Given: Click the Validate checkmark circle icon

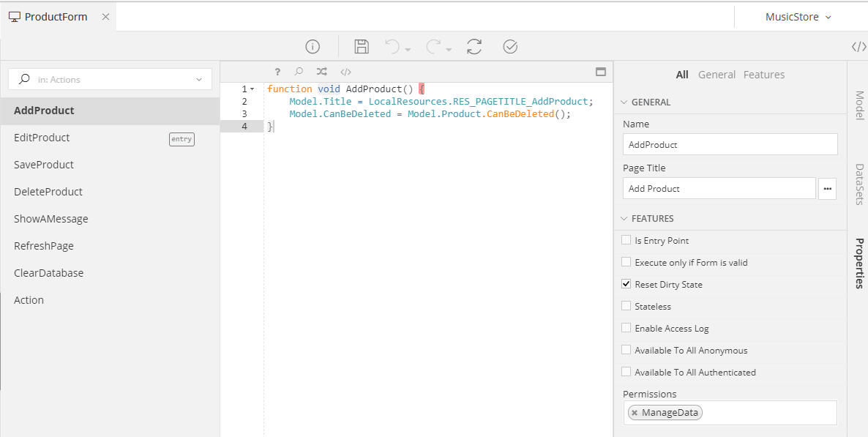Looking at the screenshot, I should 510,47.
